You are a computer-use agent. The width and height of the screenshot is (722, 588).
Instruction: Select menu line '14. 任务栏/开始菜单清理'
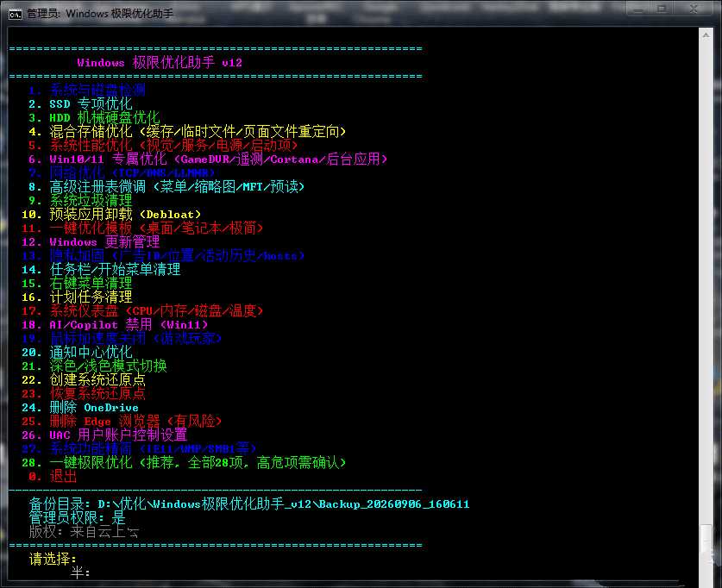pos(101,270)
